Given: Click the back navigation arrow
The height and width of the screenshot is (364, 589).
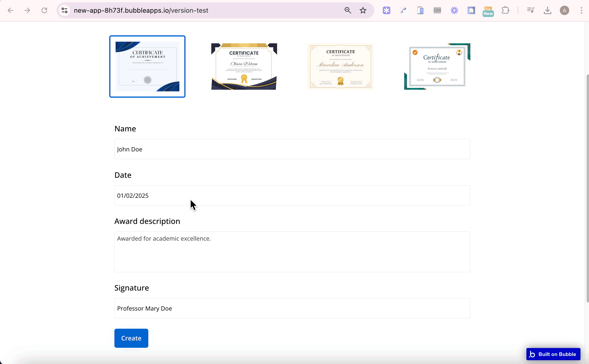Looking at the screenshot, I should coord(10,10).
